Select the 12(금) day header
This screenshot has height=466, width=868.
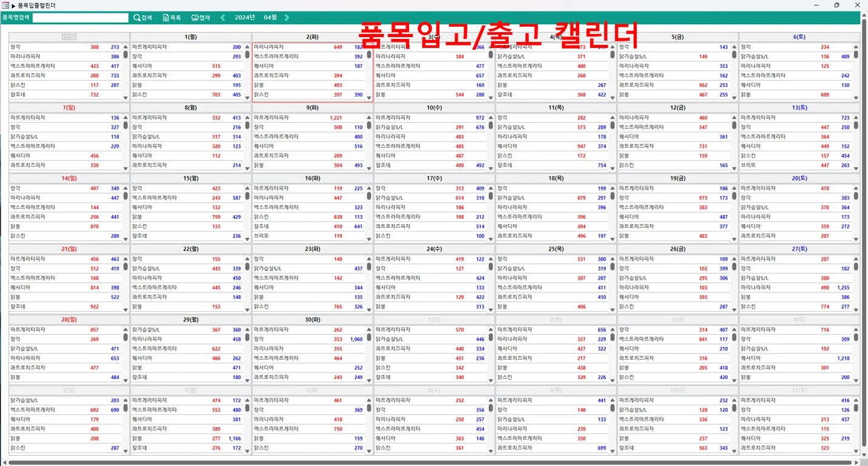677,108
